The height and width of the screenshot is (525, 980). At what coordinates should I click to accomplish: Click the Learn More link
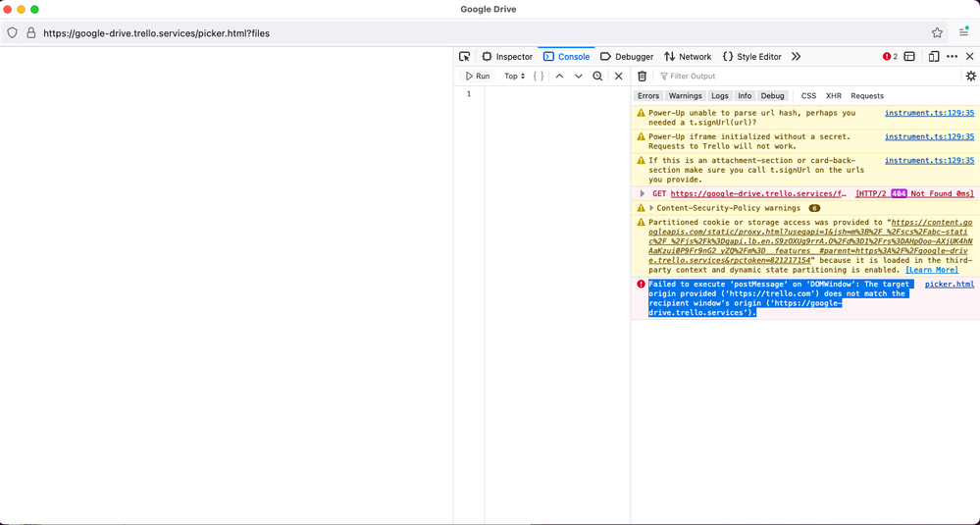[x=932, y=270]
